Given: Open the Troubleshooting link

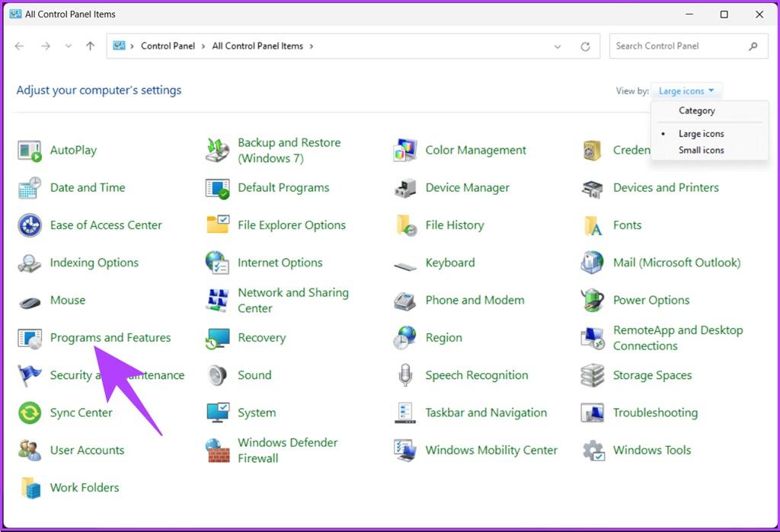Looking at the screenshot, I should click(x=655, y=413).
